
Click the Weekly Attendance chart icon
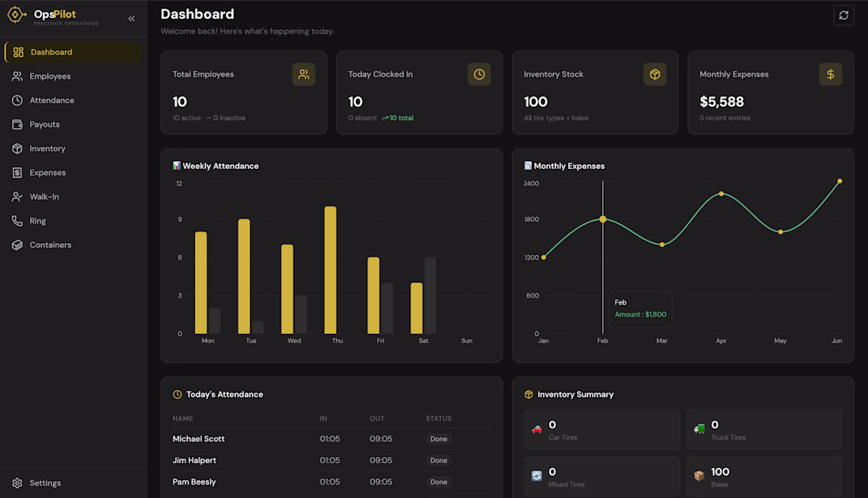(177, 166)
